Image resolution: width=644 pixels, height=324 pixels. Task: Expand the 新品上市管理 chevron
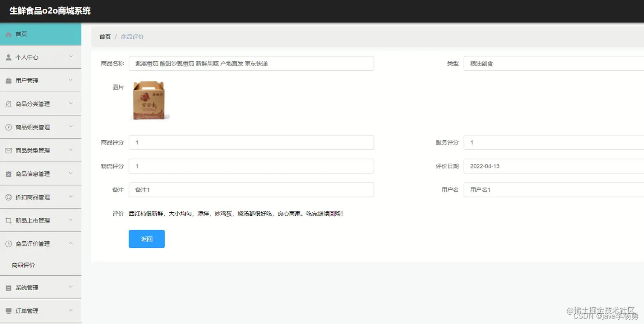click(71, 220)
